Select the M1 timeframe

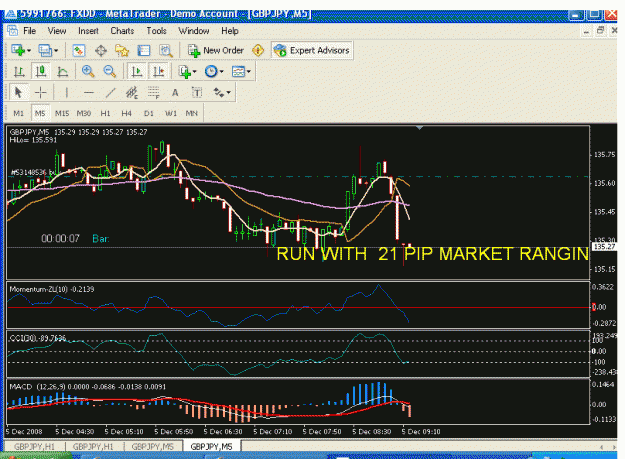point(18,113)
